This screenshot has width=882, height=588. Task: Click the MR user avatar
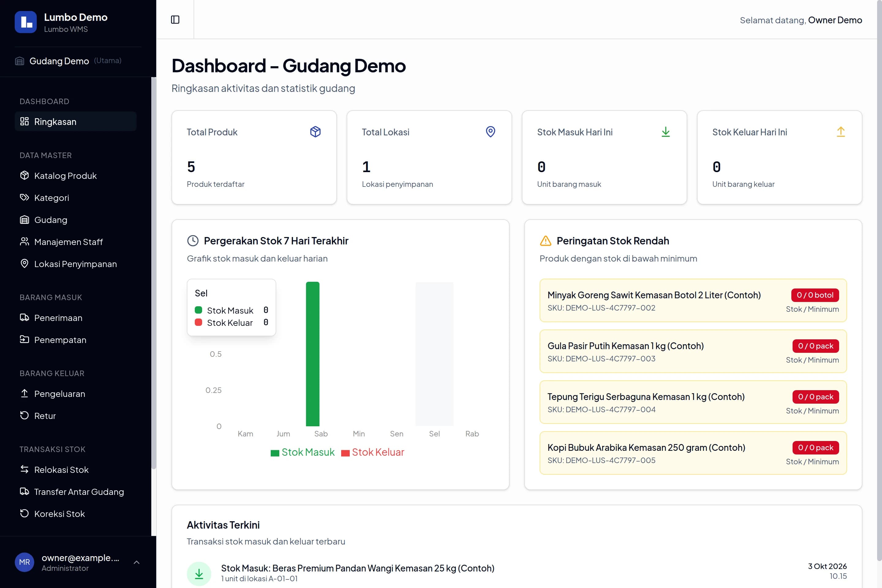(24, 562)
